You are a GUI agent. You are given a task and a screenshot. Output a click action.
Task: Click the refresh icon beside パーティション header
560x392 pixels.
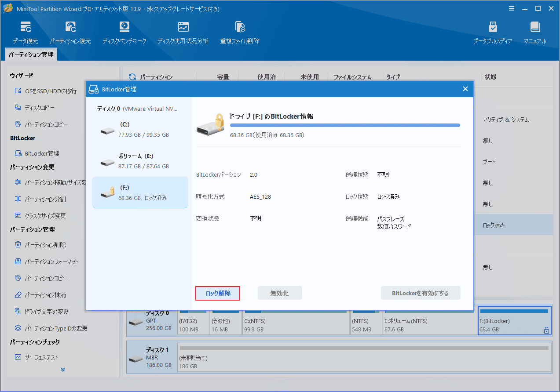(132, 77)
